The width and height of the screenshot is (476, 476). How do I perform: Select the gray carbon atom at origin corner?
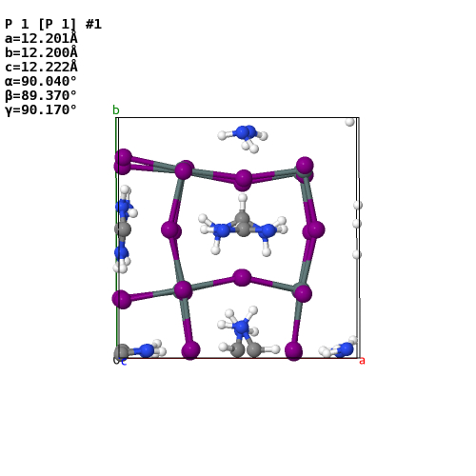coord(121,351)
